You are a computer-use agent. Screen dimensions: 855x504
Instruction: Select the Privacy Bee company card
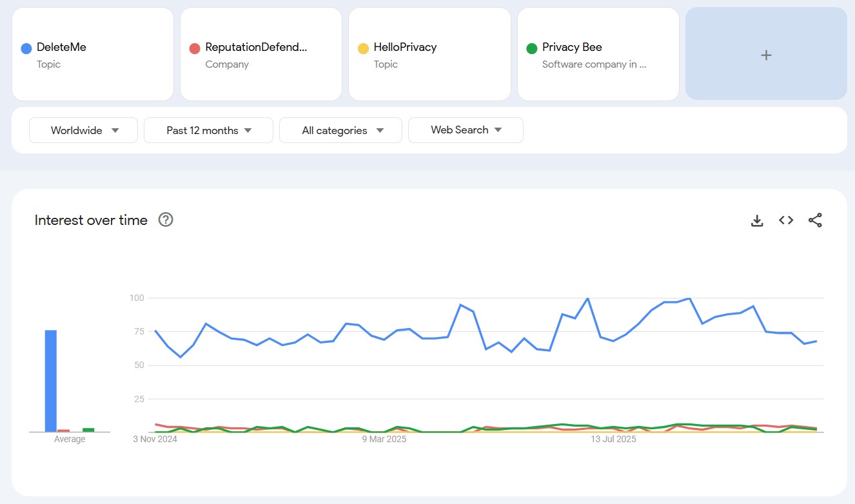coord(598,54)
